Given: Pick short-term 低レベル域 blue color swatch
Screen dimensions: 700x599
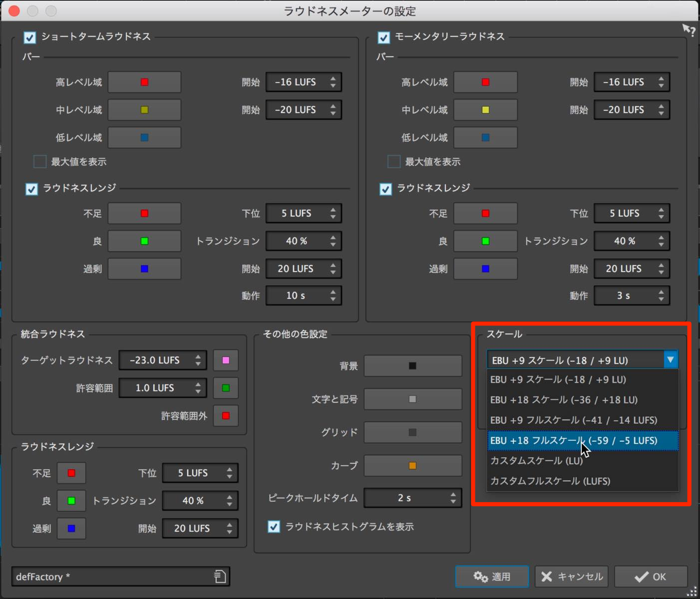Looking at the screenshot, I should 144,138.
